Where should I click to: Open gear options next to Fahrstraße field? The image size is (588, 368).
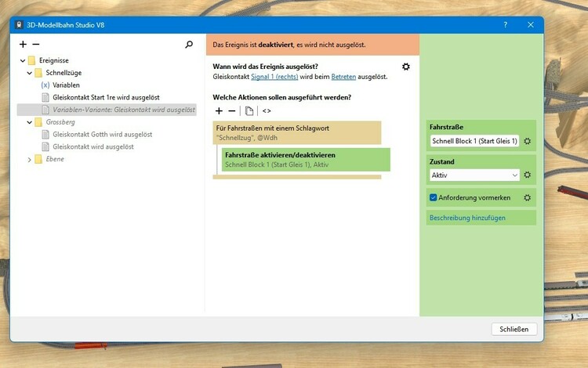(528, 141)
